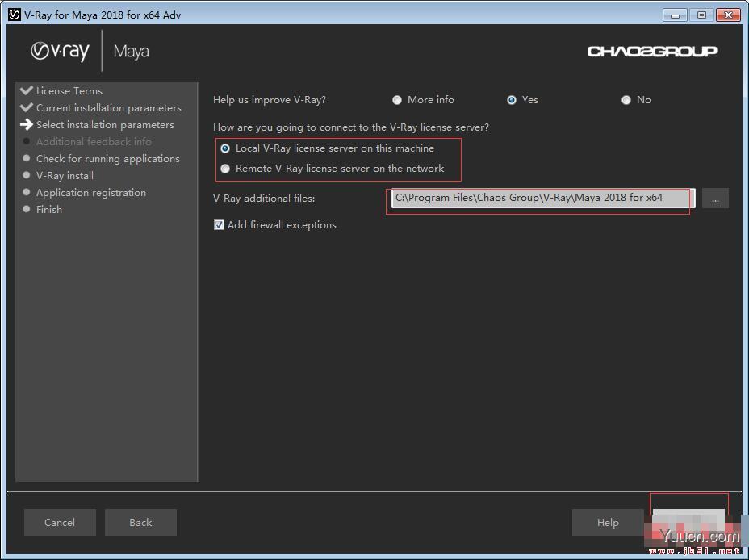Click the arrow icon beside Select installation parameters
749x560 pixels.
[x=27, y=124]
